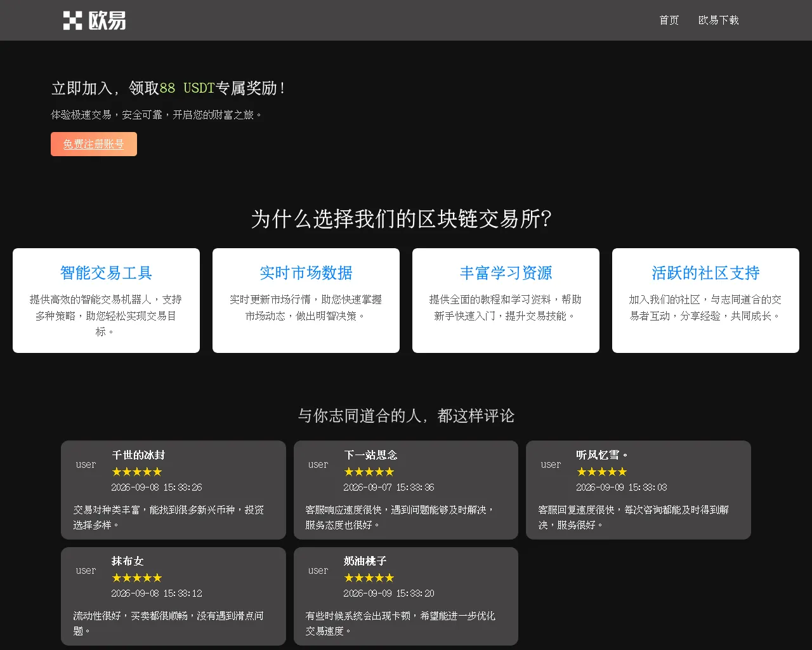Click the username 奶油桃子
This screenshot has height=650, width=812.
point(365,561)
